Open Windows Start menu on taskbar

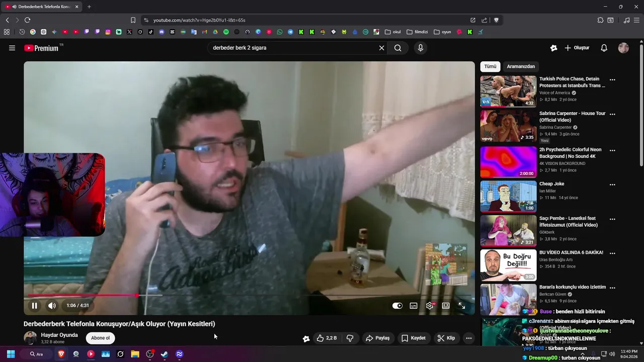click(x=11, y=354)
